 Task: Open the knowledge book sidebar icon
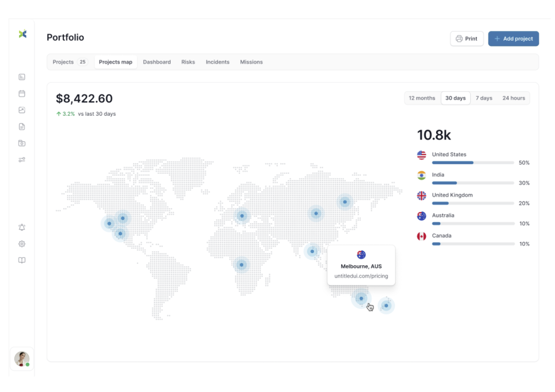tap(22, 260)
